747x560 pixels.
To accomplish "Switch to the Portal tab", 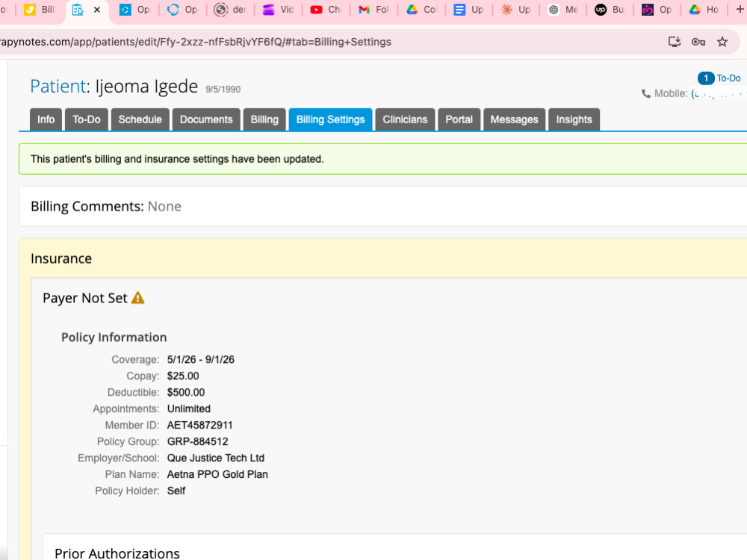I will [459, 119].
